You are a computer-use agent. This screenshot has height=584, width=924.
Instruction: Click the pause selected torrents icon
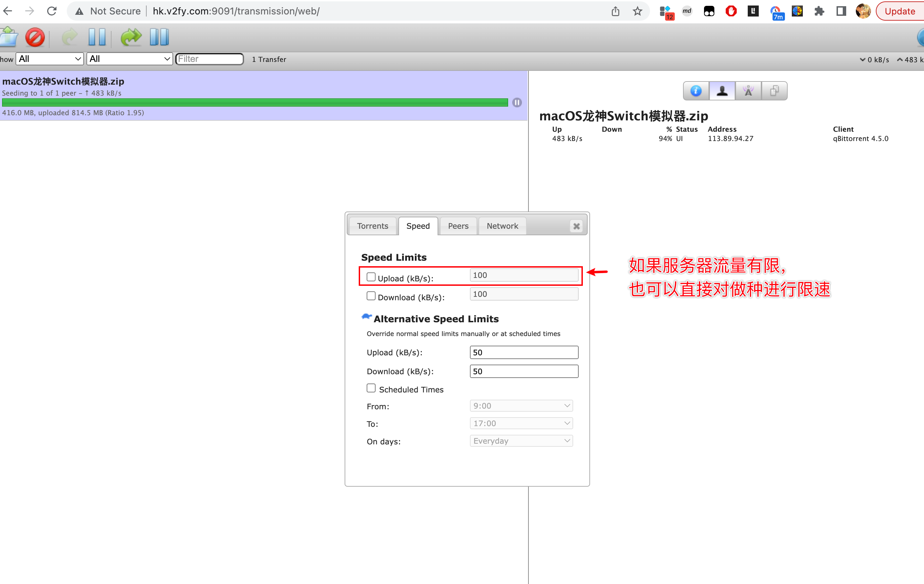(97, 37)
